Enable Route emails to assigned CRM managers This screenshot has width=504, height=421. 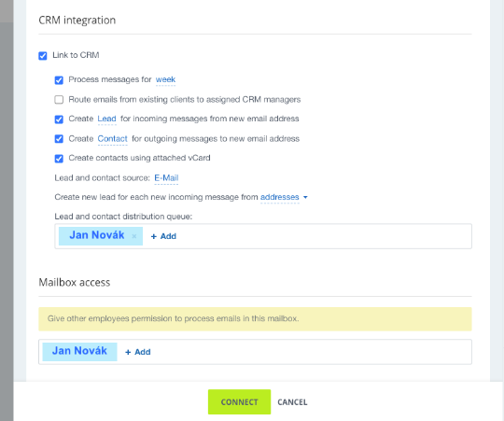click(59, 100)
